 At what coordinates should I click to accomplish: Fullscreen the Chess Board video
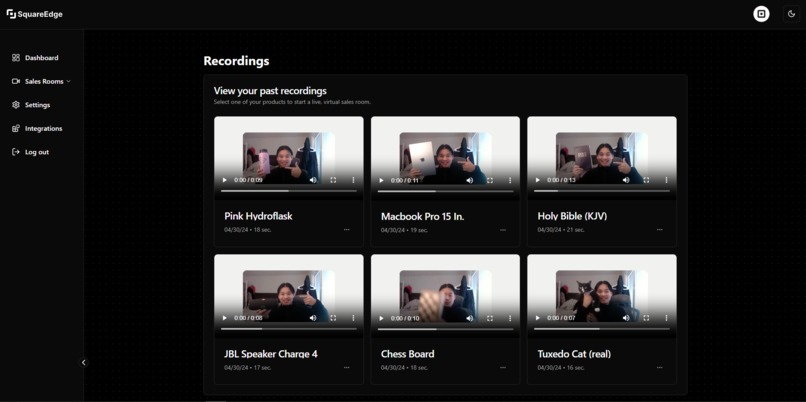[x=490, y=318]
